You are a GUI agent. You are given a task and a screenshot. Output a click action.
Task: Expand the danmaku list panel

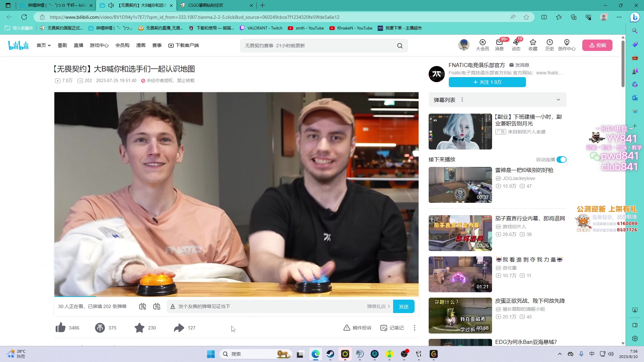point(558,100)
